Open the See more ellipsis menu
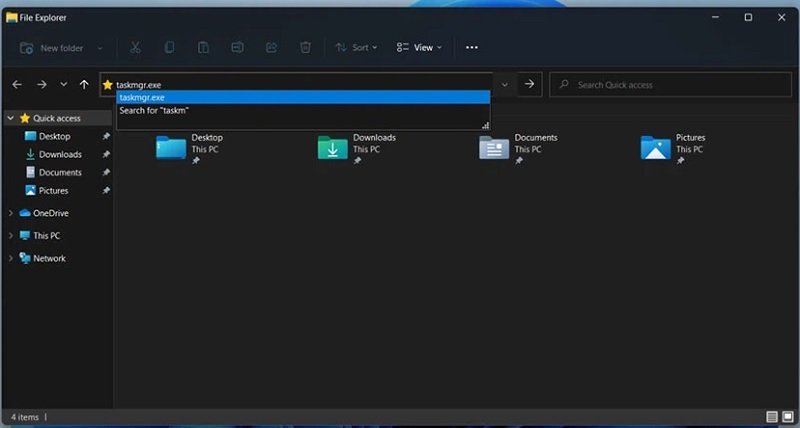 472,47
